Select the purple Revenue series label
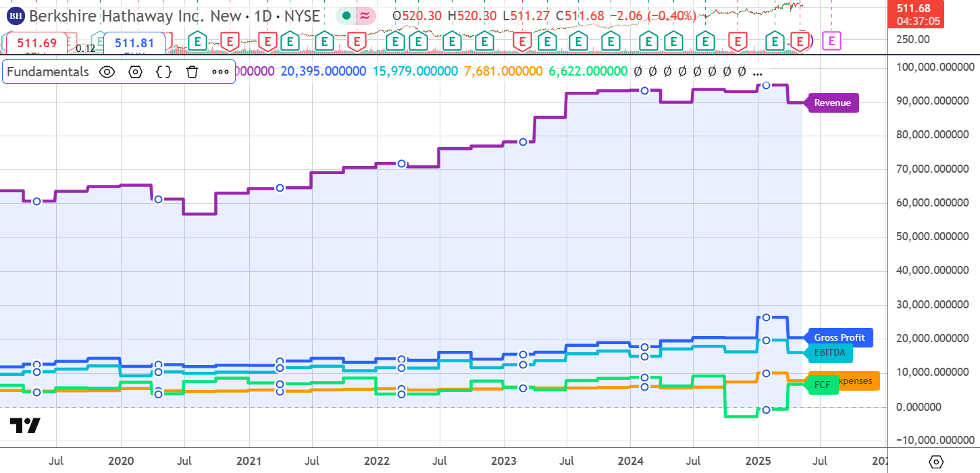The image size is (980, 473). click(833, 103)
